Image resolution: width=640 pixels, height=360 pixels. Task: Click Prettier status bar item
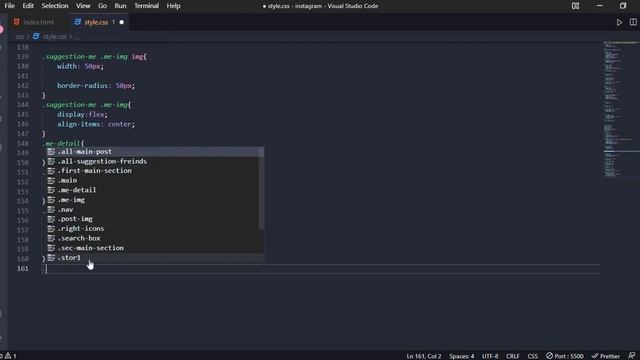[x=606, y=356]
